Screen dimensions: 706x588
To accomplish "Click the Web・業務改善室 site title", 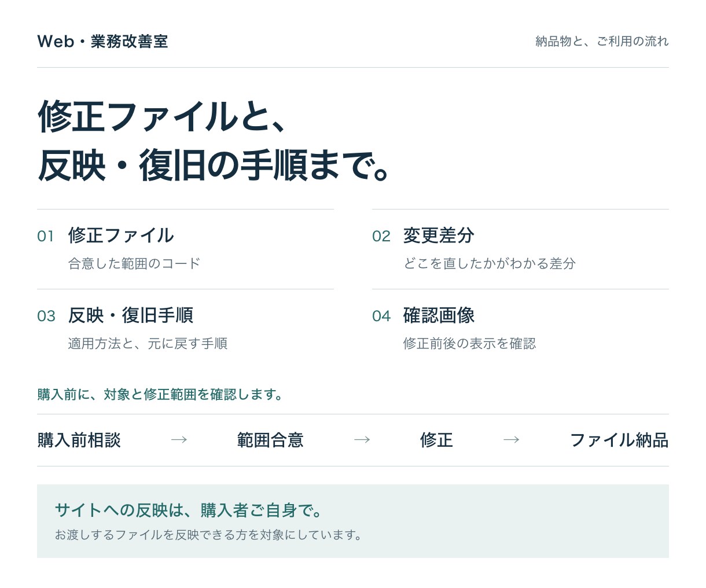I will point(102,42).
